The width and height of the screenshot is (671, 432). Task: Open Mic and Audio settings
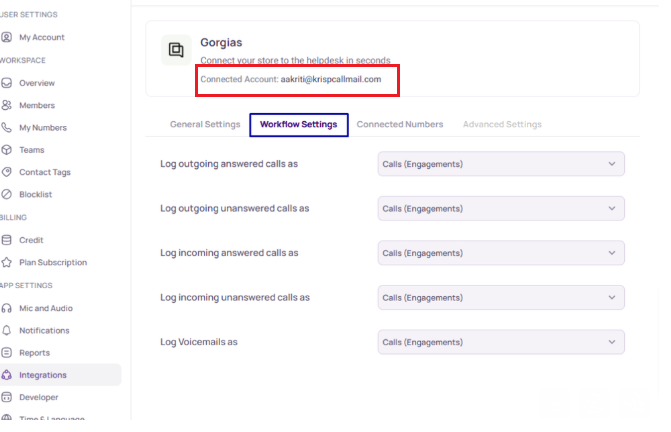pos(46,308)
